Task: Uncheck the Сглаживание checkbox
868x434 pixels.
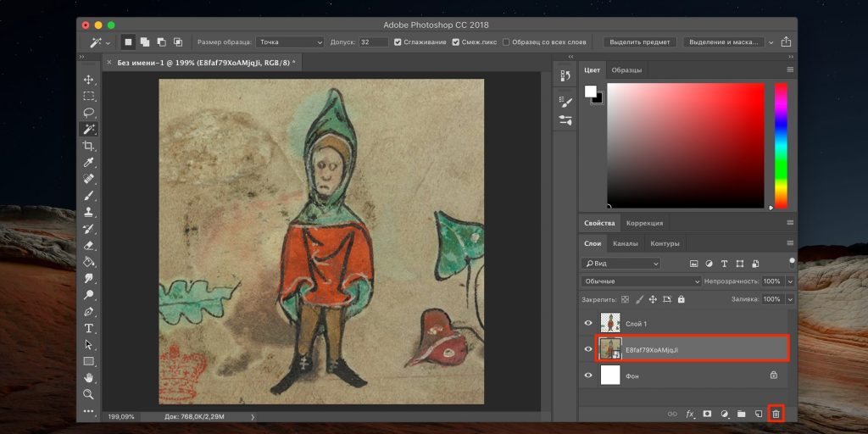Action: click(399, 42)
